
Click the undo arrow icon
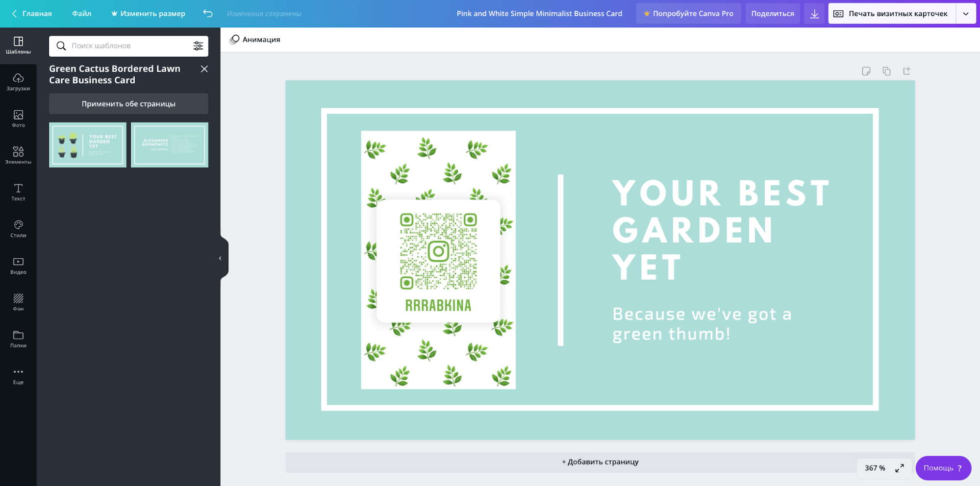click(208, 14)
